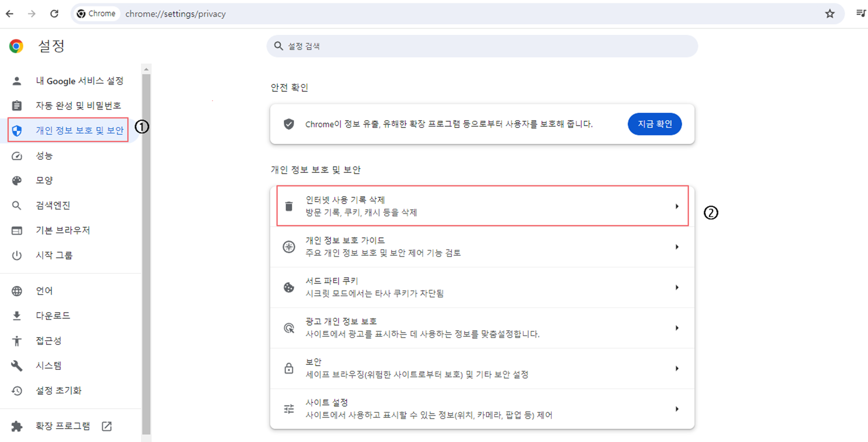This screenshot has height=442, width=868.
Task: Select 검색엔진 in the sidebar
Action: pyautogui.click(x=53, y=205)
